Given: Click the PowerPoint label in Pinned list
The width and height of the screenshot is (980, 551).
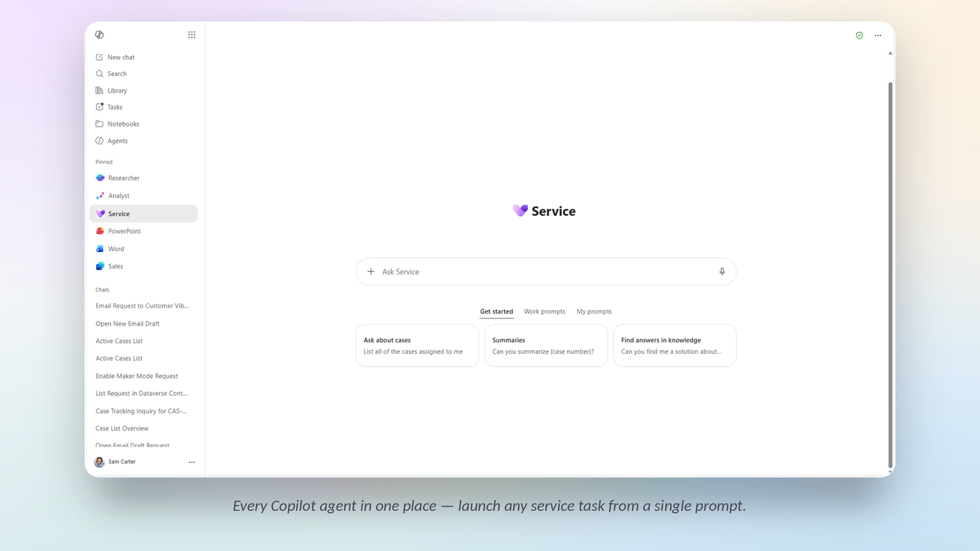Looking at the screenshot, I should point(125,231).
